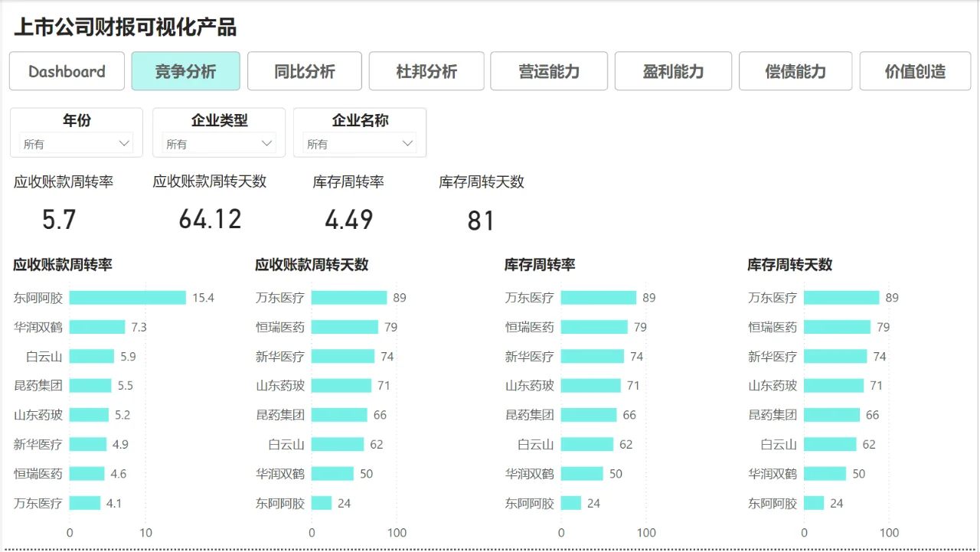Click 新华医疗 bar in 应收账款周转率 chart
The height and width of the screenshot is (552, 980).
point(88,444)
